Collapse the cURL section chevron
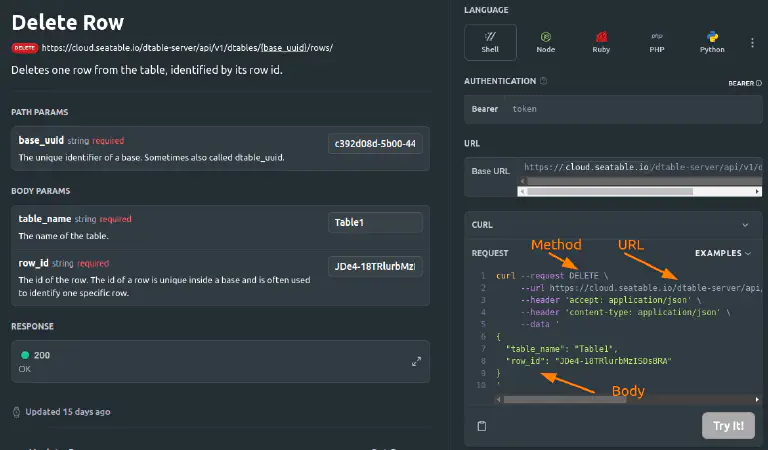Viewport: 768px width, 450px height. click(x=745, y=225)
